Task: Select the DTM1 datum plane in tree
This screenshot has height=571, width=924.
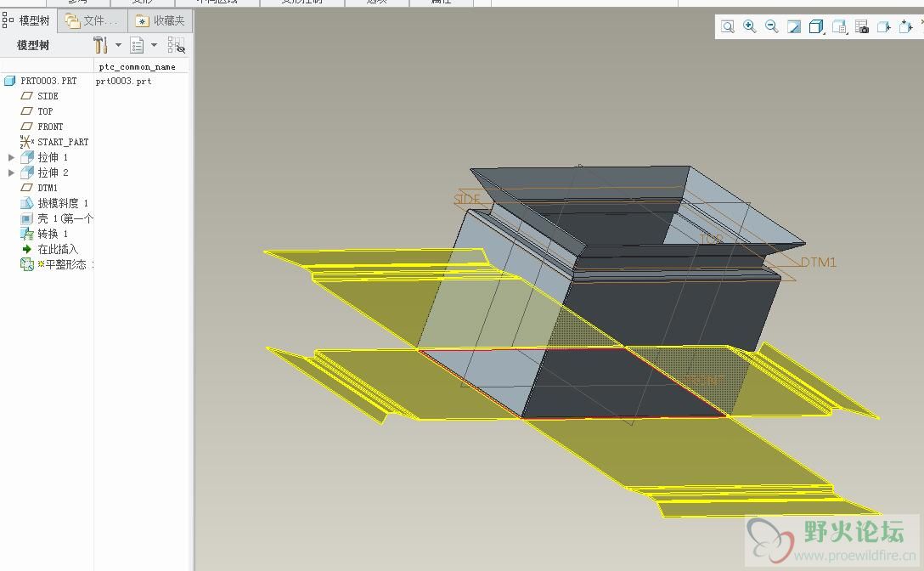Action: (x=48, y=188)
